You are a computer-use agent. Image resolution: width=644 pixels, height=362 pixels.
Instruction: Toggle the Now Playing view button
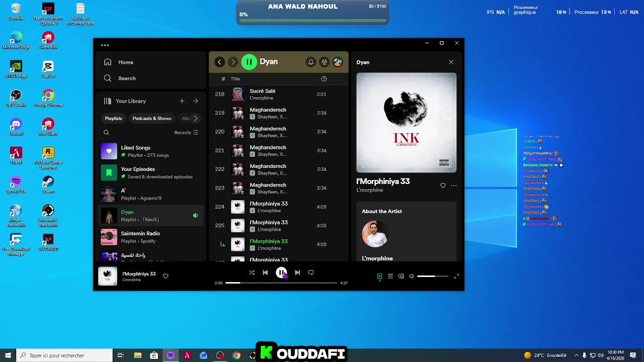(380, 276)
